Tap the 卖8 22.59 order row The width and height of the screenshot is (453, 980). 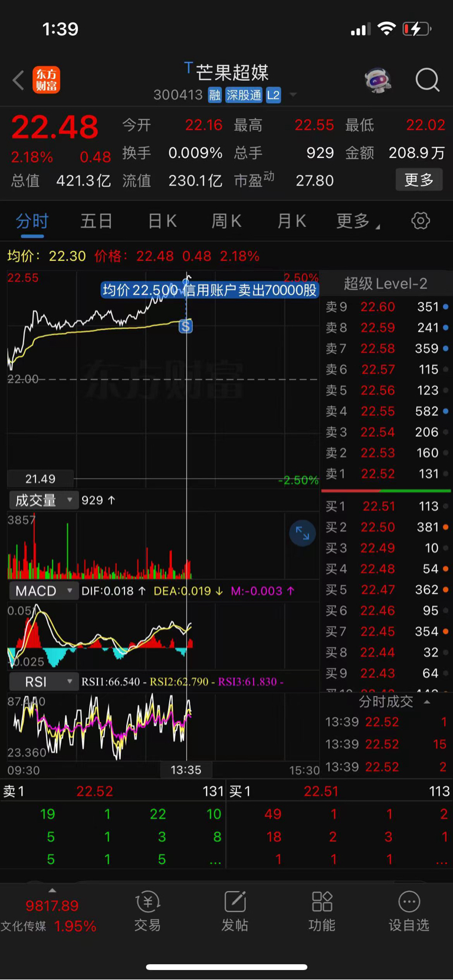coord(386,328)
